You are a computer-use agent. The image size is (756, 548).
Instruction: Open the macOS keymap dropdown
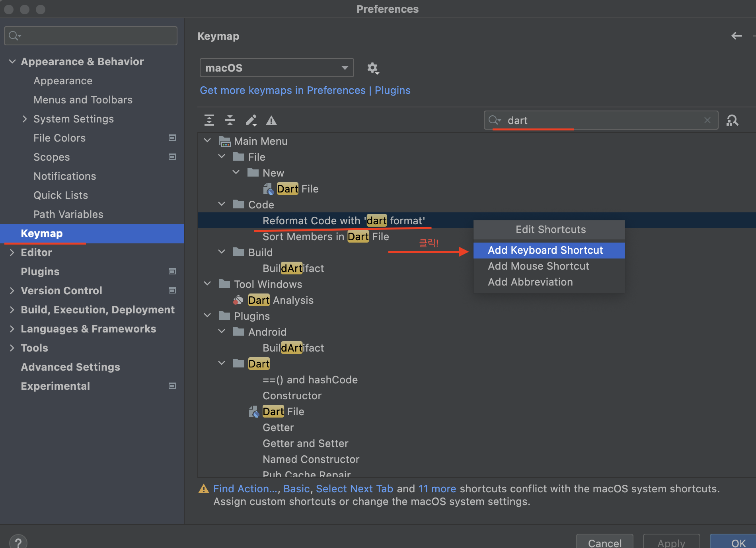[x=277, y=68]
